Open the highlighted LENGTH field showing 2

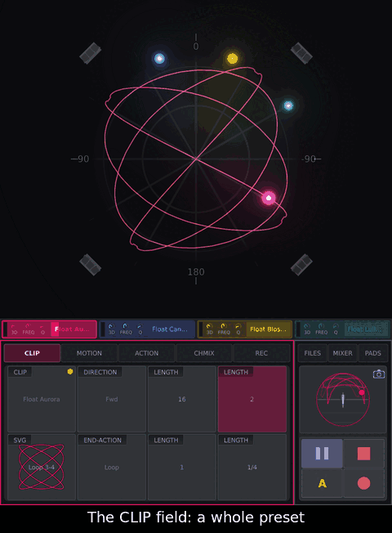point(252,399)
